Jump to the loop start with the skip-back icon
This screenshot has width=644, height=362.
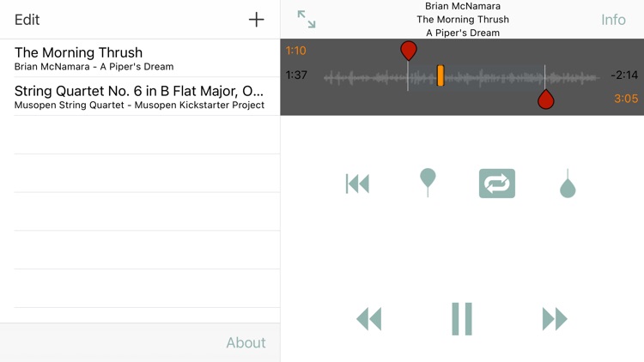(x=357, y=184)
